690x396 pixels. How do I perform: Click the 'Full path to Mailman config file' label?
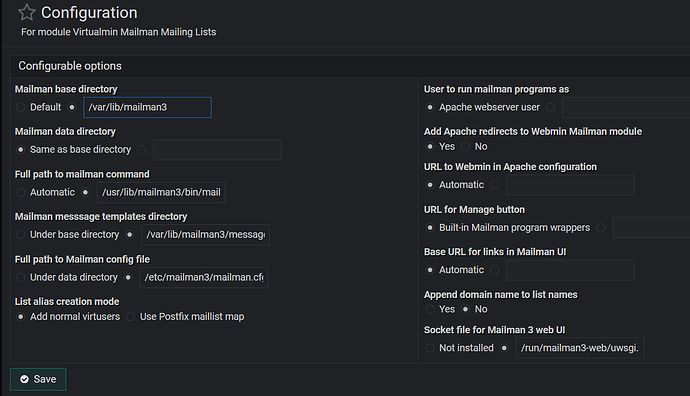[x=82, y=260]
